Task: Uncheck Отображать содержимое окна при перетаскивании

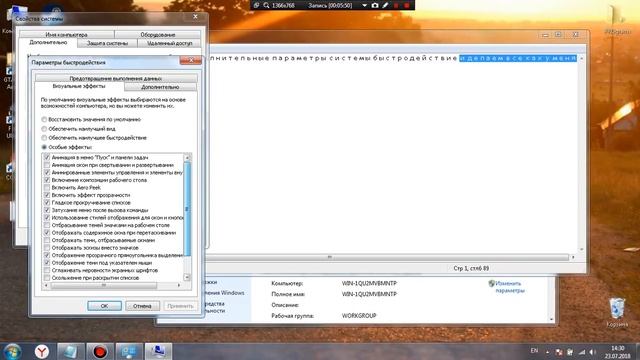Action: click(47, 233)
